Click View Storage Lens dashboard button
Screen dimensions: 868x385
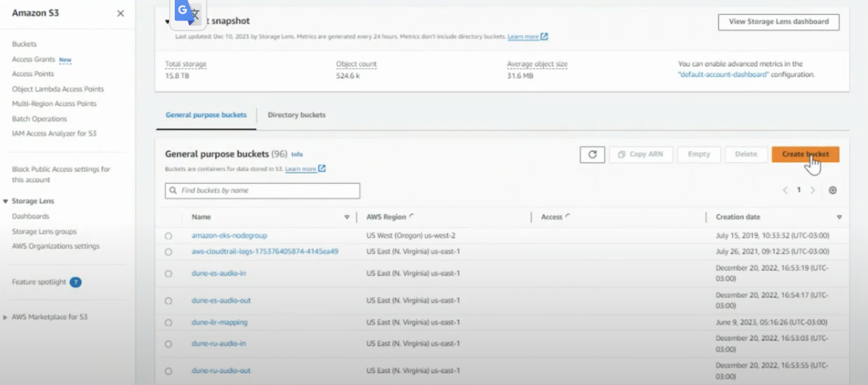[x=779, y=22]
